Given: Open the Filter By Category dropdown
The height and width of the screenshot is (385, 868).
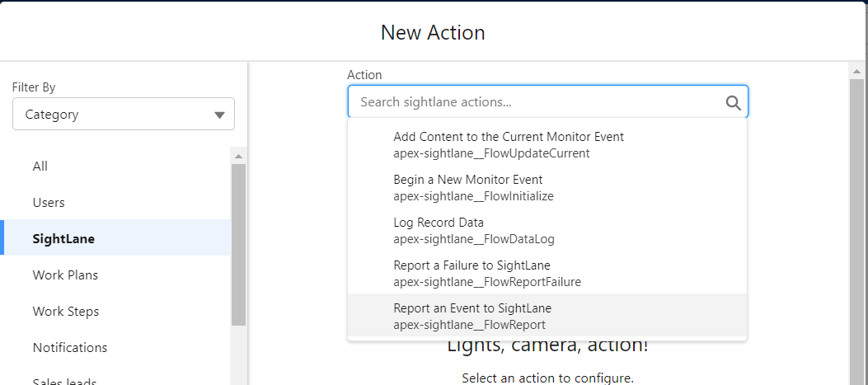Looking at the screenshot, I should (x=124, y=115).
